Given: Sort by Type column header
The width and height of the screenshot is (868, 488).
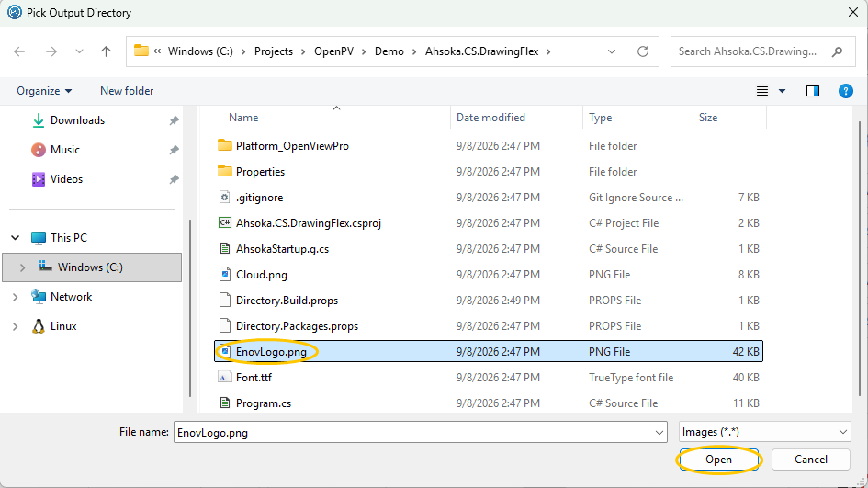Looking at the screenshot, I should click(600, 118).
